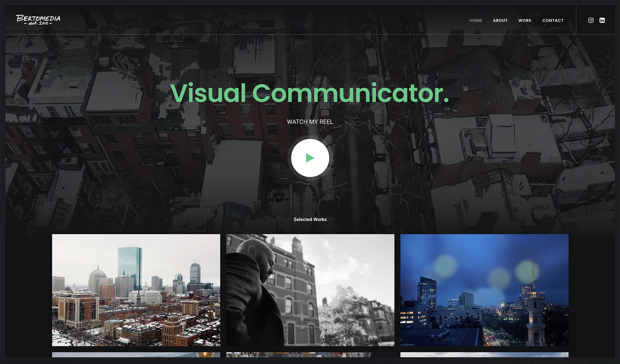Click the green Visual Communicator headline
Image resolution: width=620 pixels, height=364 pixels.
(309, 93)
